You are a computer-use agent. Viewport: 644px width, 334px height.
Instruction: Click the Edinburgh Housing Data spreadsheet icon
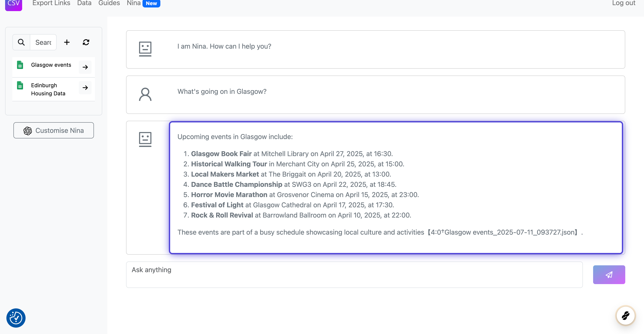(x=20, y=85)
